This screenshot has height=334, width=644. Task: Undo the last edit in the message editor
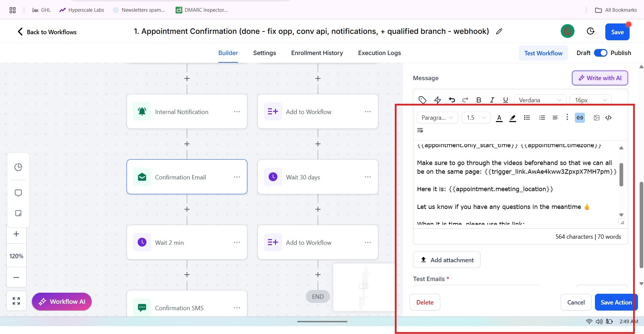(452, 100)
